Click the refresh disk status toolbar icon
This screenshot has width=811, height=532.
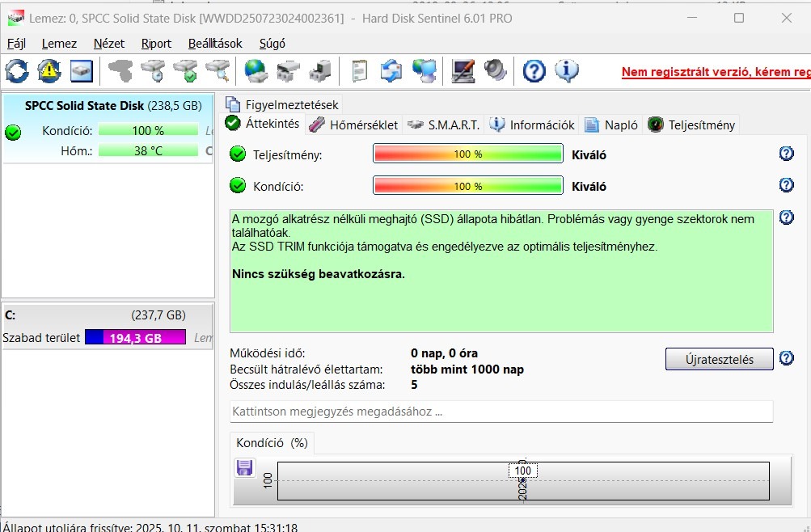tap(17, 71)
